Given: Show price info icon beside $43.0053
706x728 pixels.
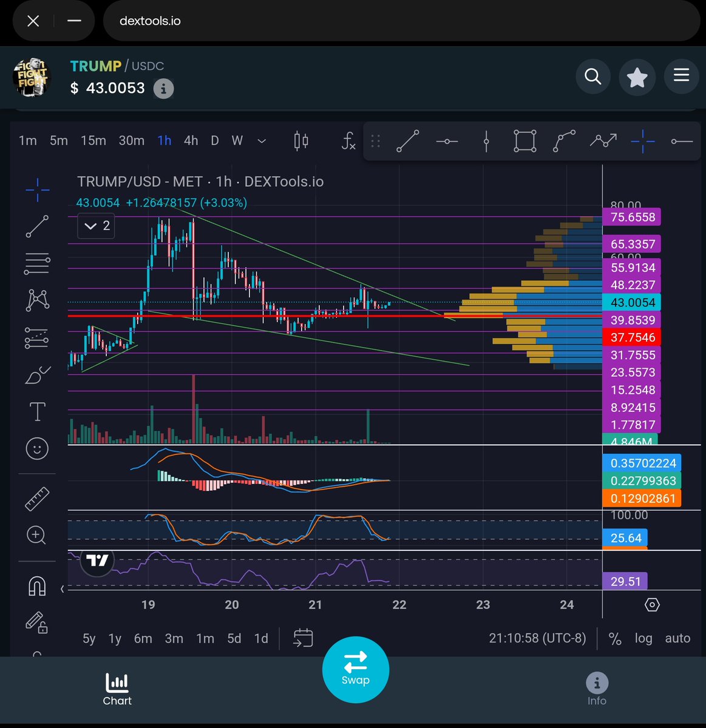Looking at the screenshot, I should 163,89.
